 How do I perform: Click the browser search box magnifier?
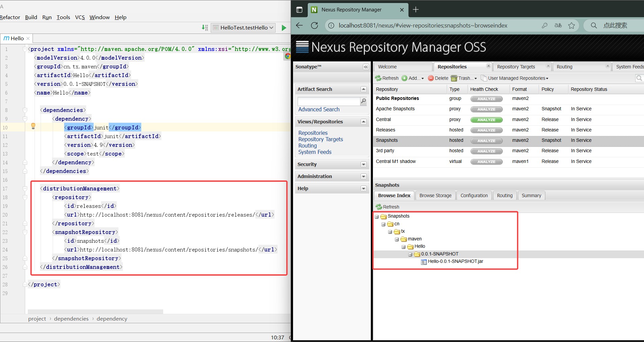pos(594,25)
